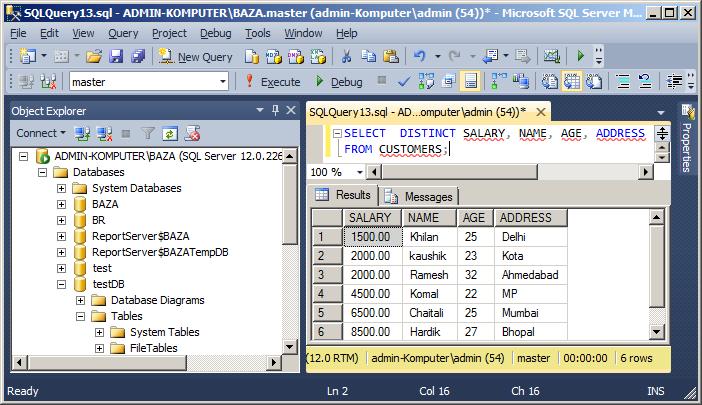Toggle Results to Text
Image resolution: width=702 pixels, height=405 pixels.
(x=550, y=82)
